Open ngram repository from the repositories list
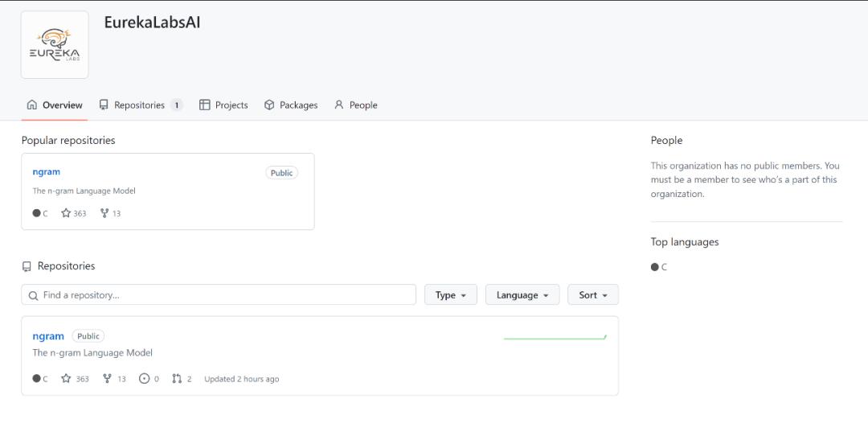This screenshot has width=868, height=432. pos(48,336)
